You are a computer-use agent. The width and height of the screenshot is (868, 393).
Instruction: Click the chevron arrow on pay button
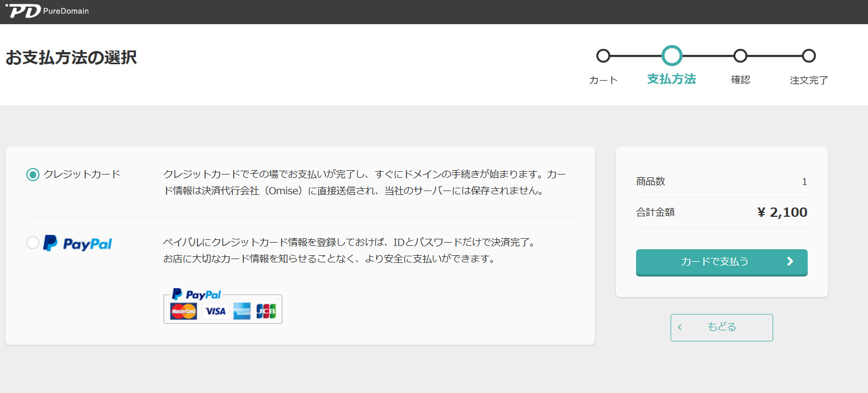[790, 261]
